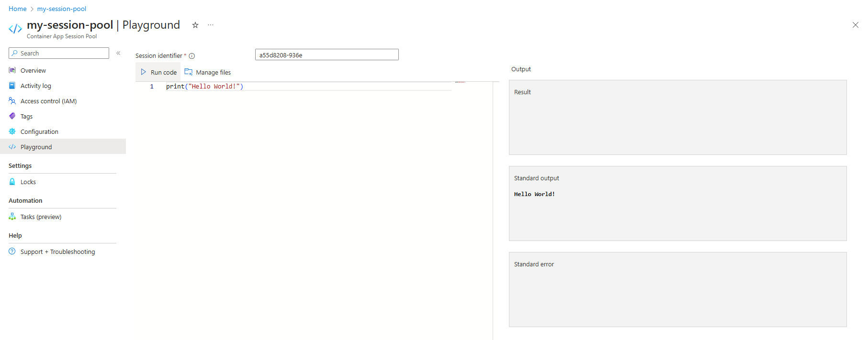Click the Locks padlock icon
Screen dimensions: 868x340
click(x=12, y=182)
